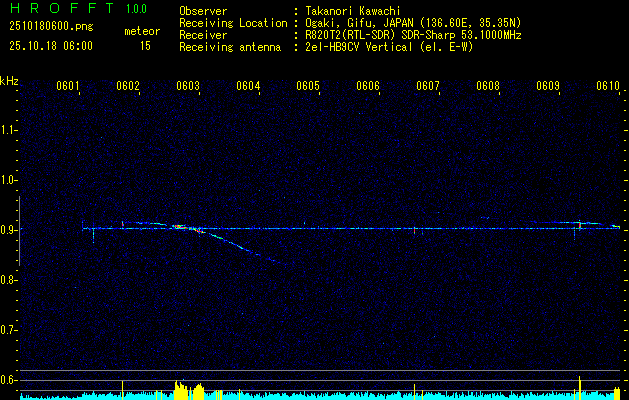This screenshot has height=400, width=629.
Task: Click the 1.0 kHz axis label
Action: (9, 180)
